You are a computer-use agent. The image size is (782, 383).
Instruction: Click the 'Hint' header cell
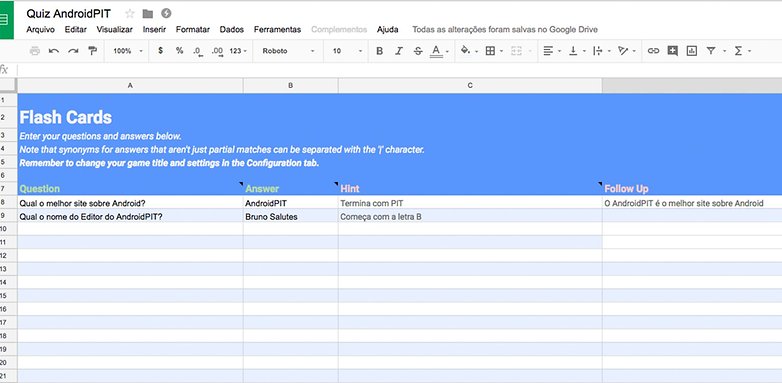click(470, 189)
